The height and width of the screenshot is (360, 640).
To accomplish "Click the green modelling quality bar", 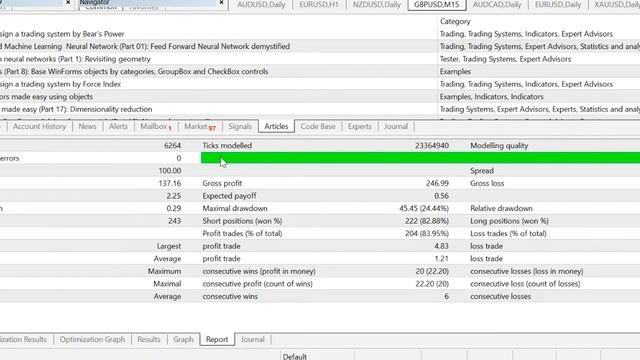I will 420,158.
